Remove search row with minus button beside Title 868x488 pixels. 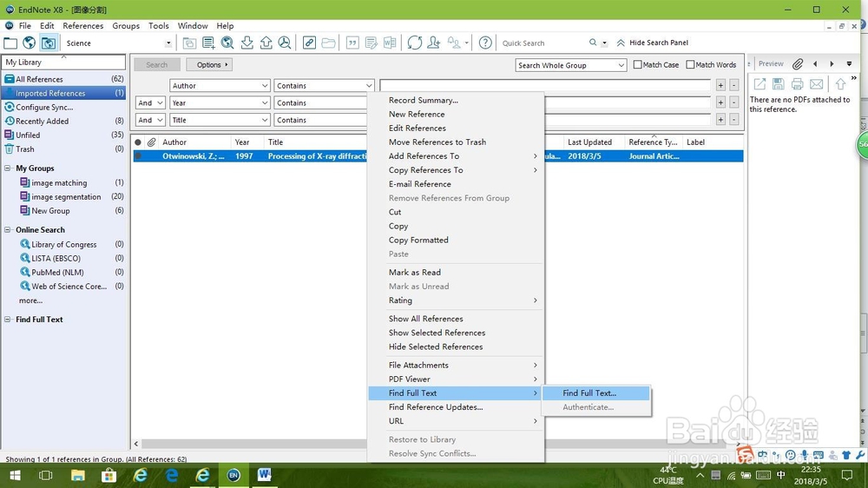pos(733,120)
